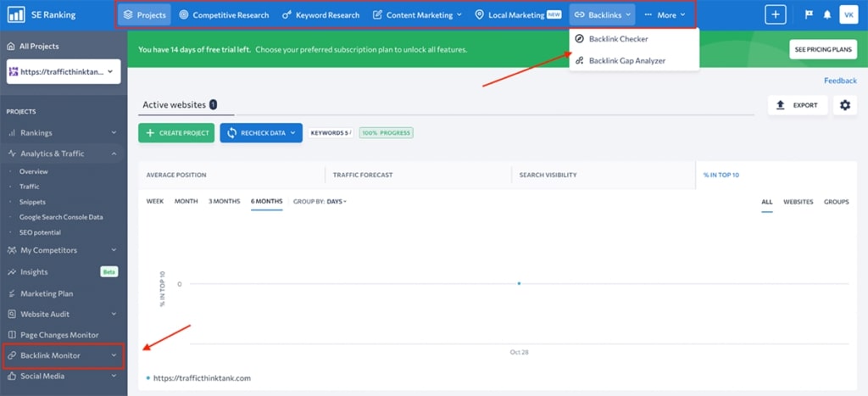Screen dimensions: 868x396
Task: Click the Backlink Monitor link icon
Action: [12, 355]
